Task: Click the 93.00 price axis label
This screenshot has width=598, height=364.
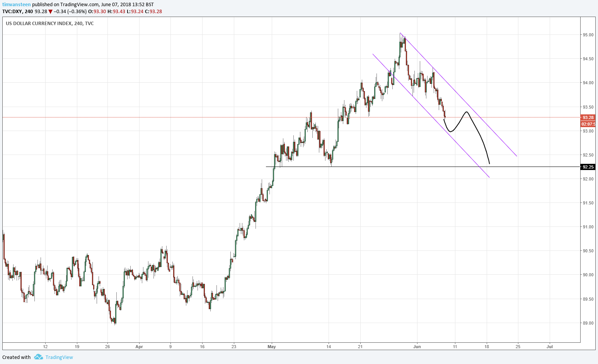Action: pos(588,131)
